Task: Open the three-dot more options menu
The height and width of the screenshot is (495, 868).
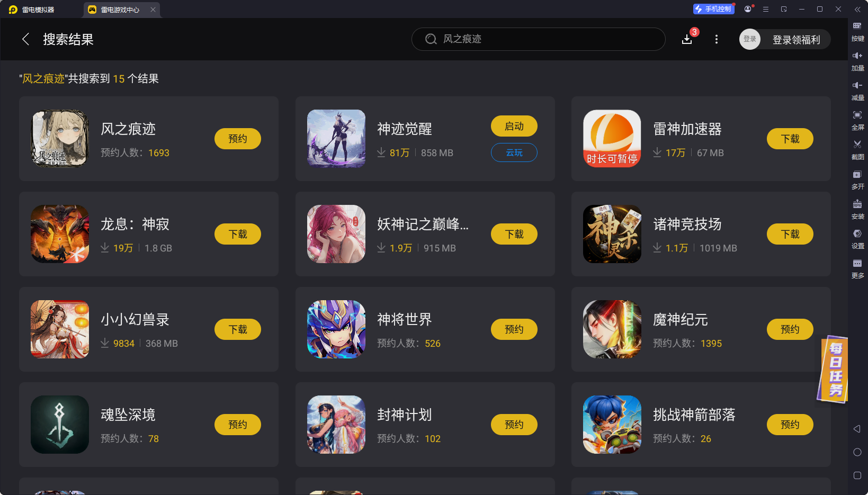Action: click(x=717, y=39)
